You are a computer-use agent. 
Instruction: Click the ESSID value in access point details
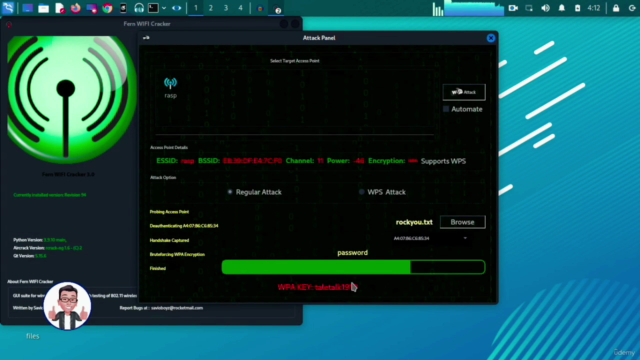(187, 161)
